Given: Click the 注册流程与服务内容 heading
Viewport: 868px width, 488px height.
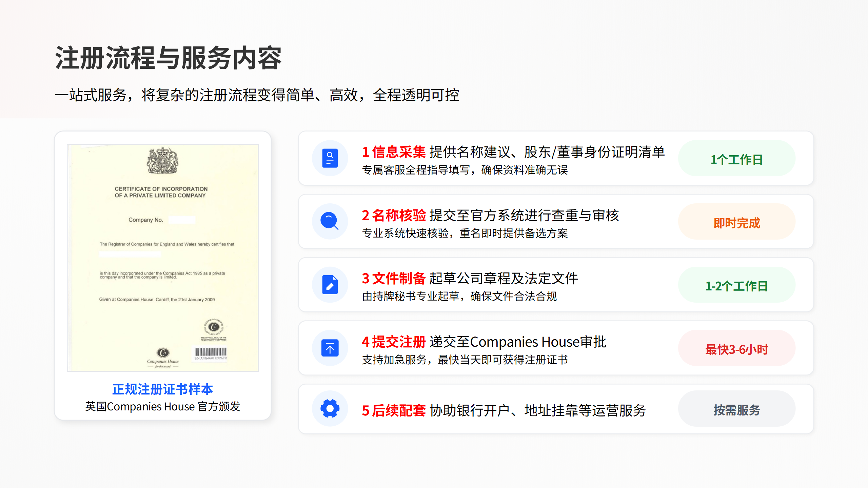Looking at the screenshot, I should (169, 58).
